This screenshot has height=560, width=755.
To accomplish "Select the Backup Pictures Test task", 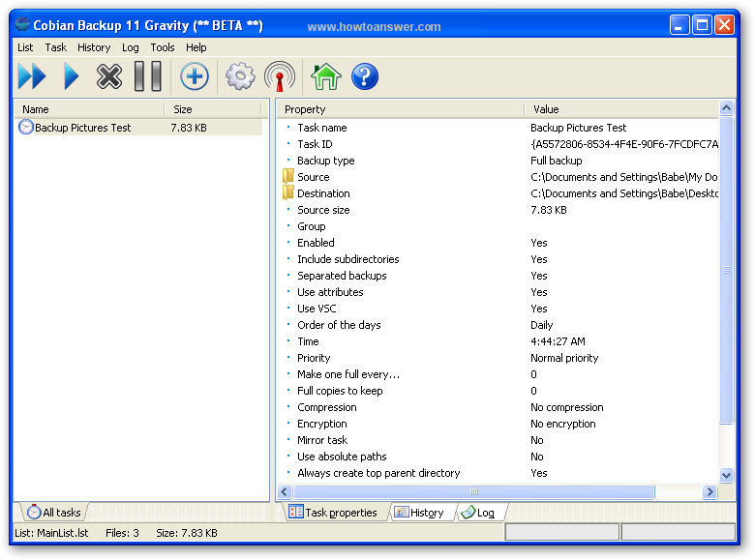I will 138,128.
